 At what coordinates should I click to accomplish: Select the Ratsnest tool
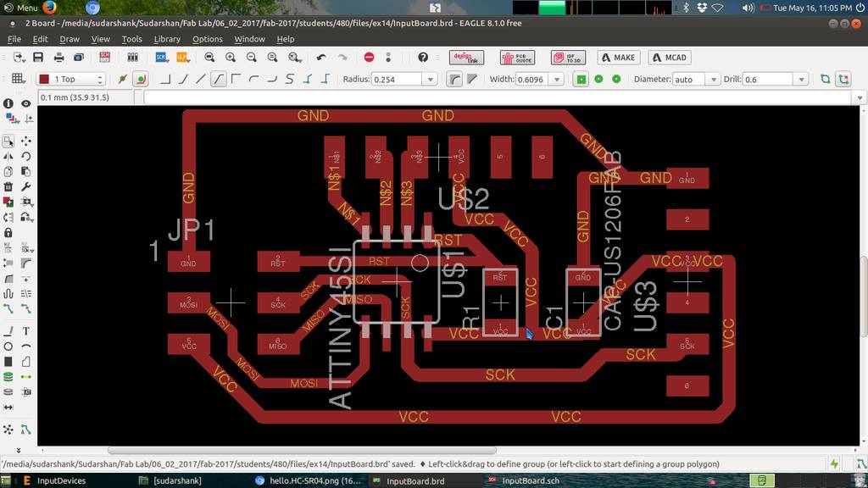8,430
